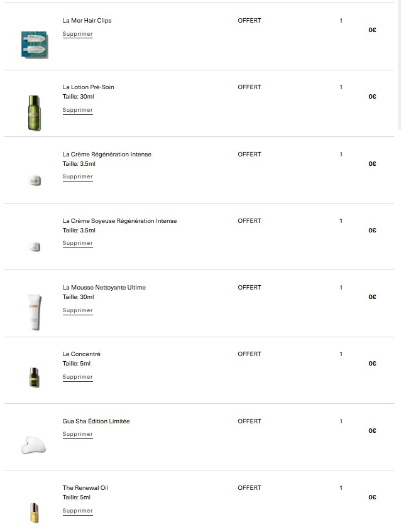Click The Renewal Oil product name

click(x=85, y=488)
